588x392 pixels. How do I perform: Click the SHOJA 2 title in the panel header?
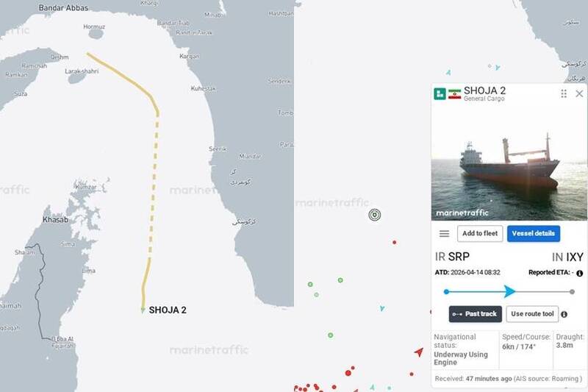click(x=484, y=90)
